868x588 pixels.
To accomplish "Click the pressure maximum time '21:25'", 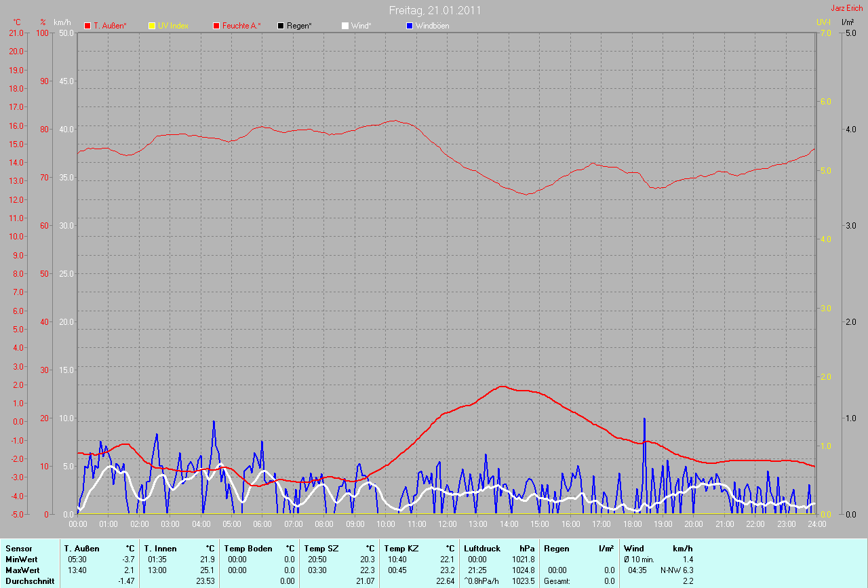I will pyautogui.click(x=477, y=570).
